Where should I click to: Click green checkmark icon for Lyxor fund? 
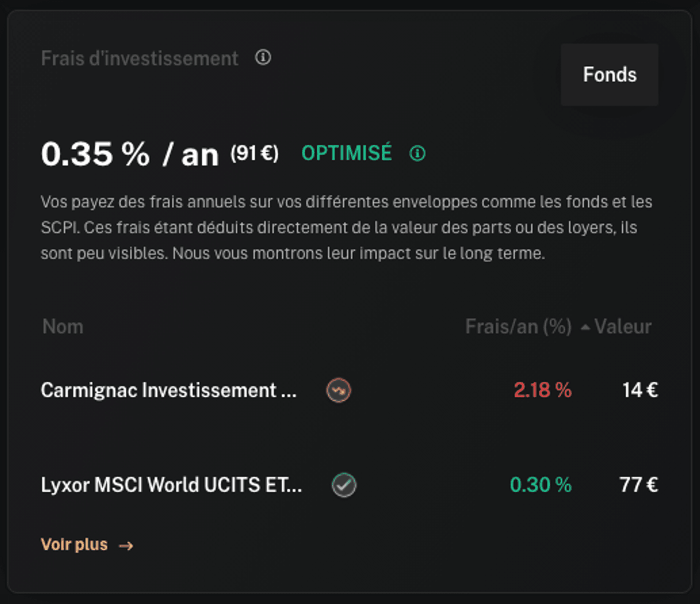344,485
